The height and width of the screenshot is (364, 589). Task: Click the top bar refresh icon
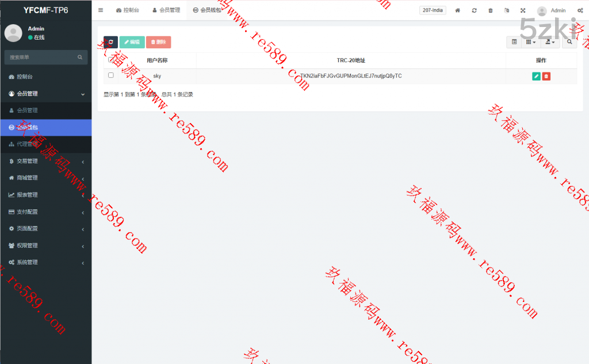tap(474, 10)
